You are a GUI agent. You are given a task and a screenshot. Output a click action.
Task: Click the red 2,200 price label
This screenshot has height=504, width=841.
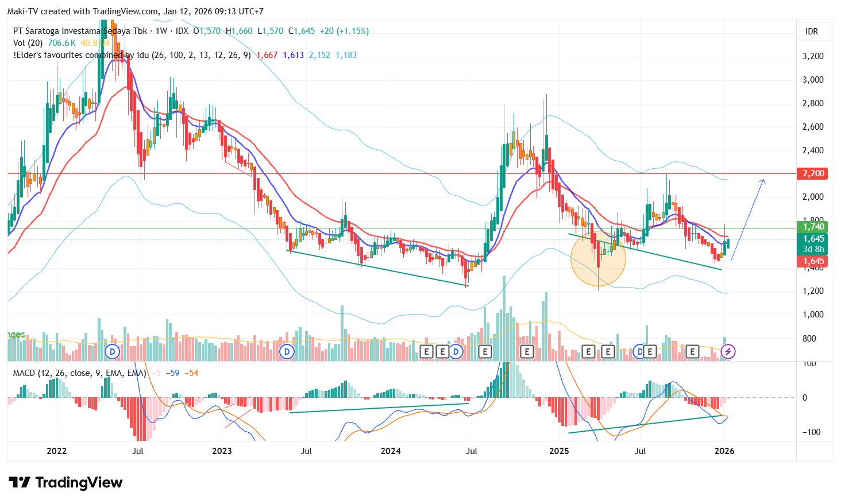813,173
